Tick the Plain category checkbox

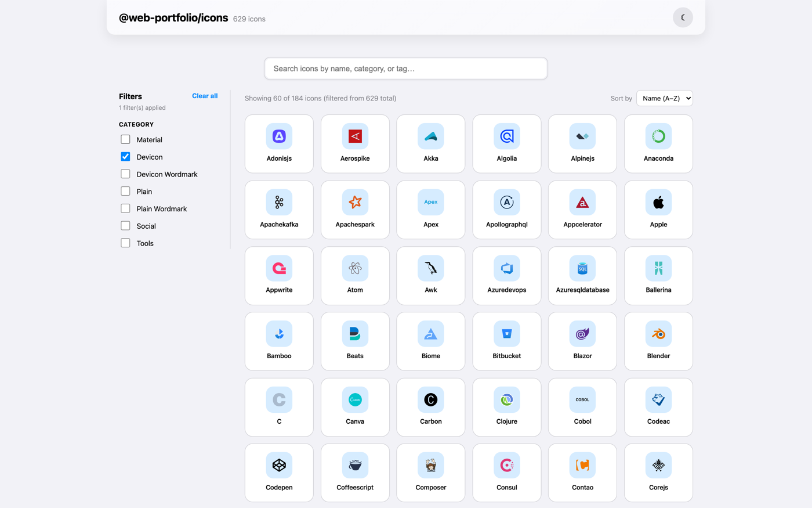pyautogui.click(x=125, y=191)
